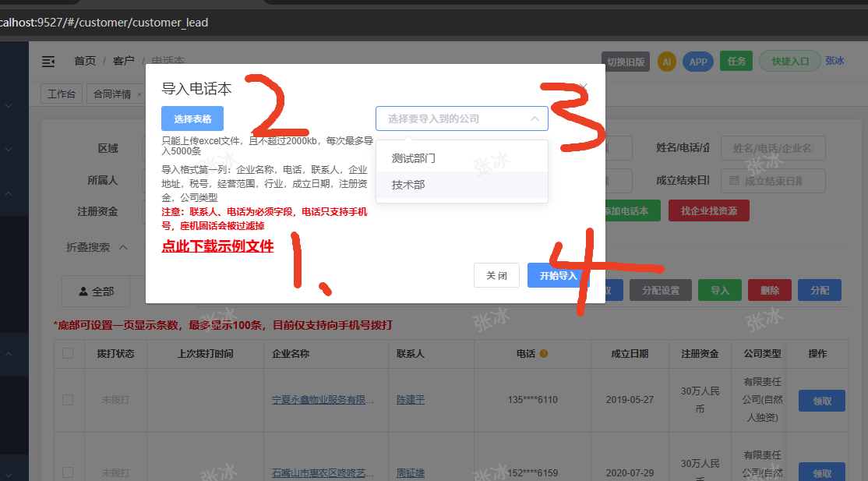Collapse the sidebar with the hamburger icon
The height and width of the screenshot is (481, 868).
tap(49, 62)
